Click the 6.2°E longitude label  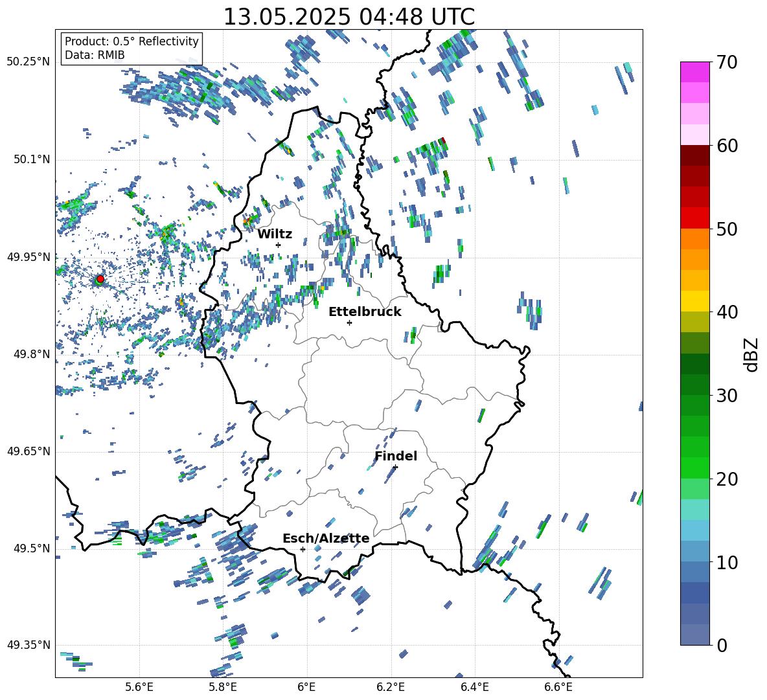click(391, 687)
